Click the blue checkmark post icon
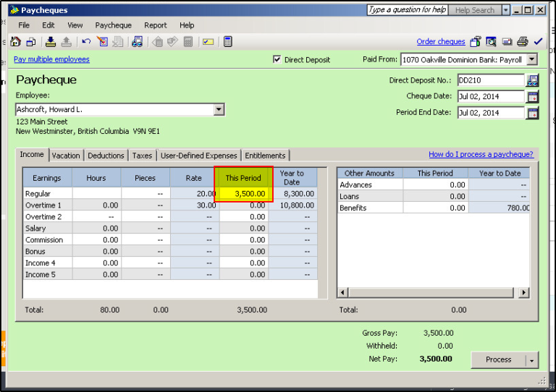 click(x=538, y=42)
